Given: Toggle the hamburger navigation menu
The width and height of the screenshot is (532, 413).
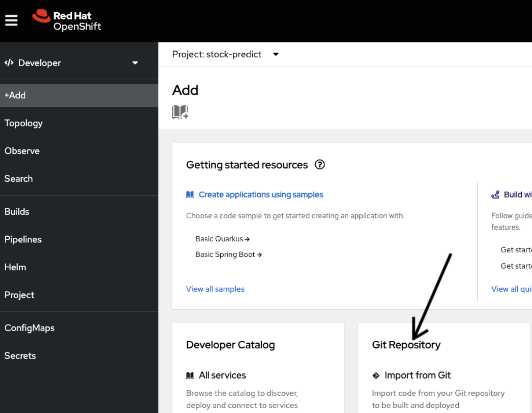Looking at the screenshot, I should click(x=11, y=20).
